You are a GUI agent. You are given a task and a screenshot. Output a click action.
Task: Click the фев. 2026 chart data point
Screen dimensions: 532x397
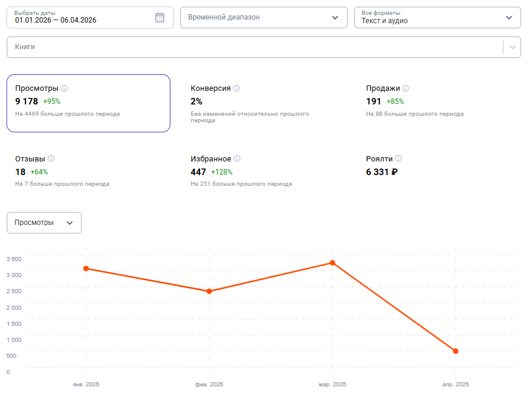pyautogui.click(x=209, y=291)
